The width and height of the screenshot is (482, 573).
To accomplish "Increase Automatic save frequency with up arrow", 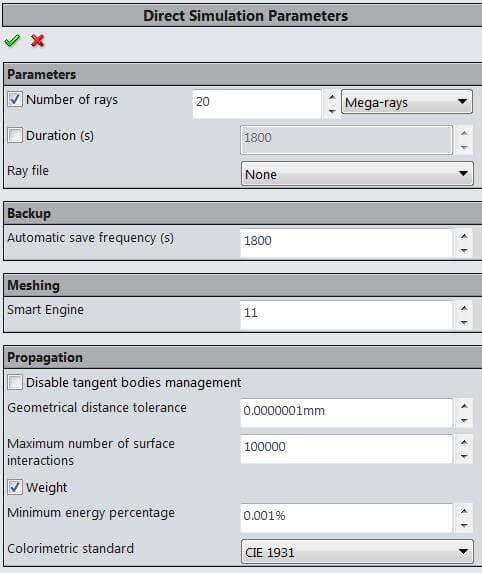I will [x=464, y=236].
